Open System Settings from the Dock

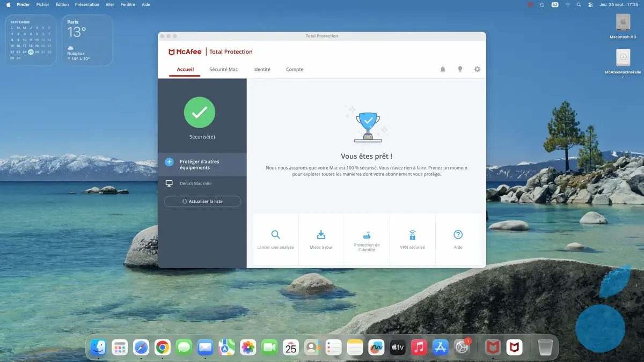pos(460,347)
